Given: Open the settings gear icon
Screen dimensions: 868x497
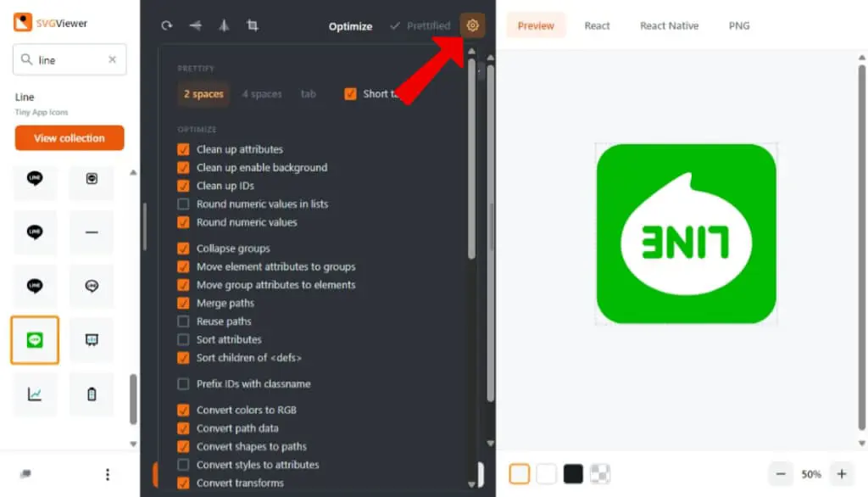Looking at the screenshot, I should click(472, 25).
